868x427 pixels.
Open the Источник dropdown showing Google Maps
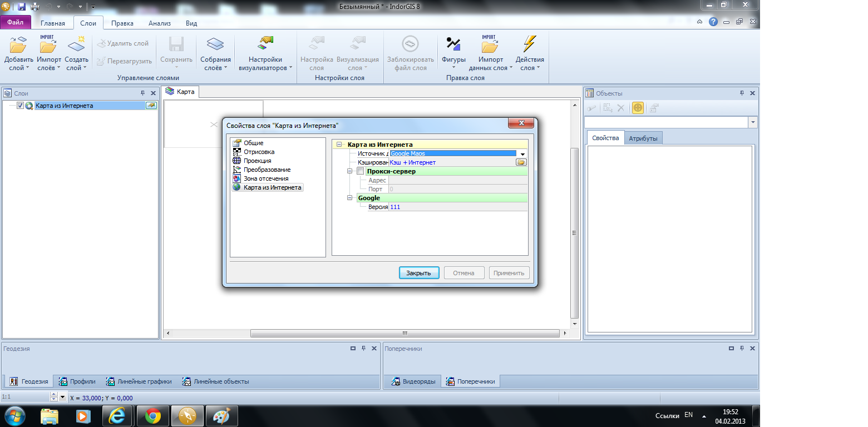(522, 154)
